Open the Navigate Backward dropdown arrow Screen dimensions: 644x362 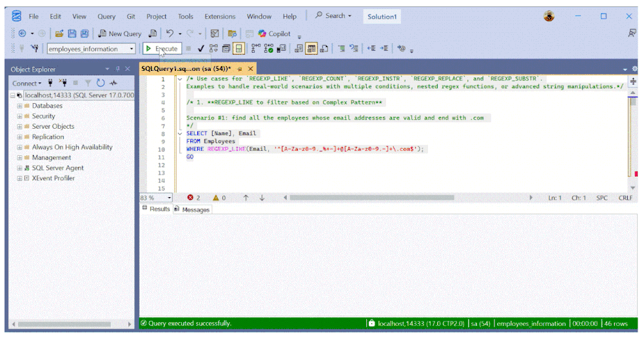coord(32,33)
